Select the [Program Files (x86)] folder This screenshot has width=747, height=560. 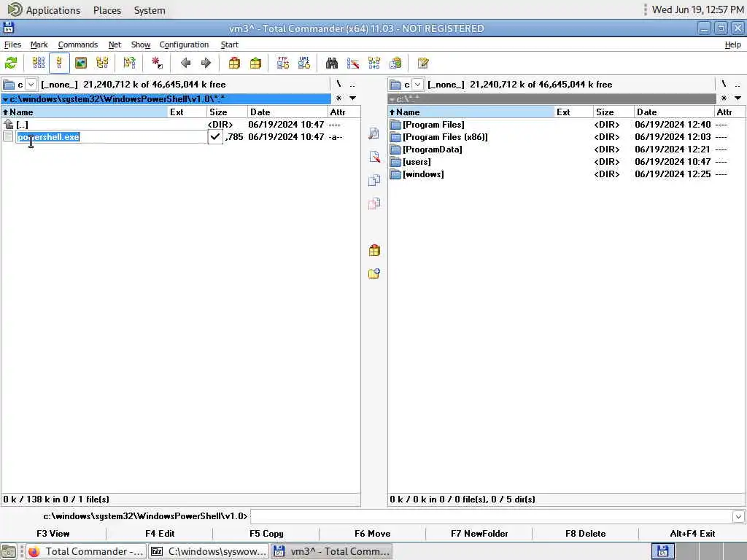[x=566, y=136]
